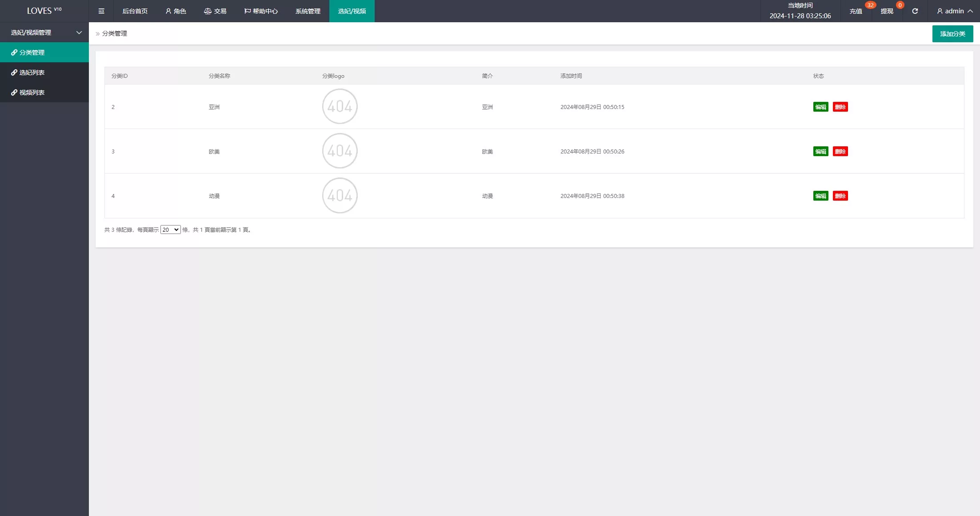Viewport: 980px width, 516px height.
Task: Click the 添加分类 button
Action: (x=952, y=34)
